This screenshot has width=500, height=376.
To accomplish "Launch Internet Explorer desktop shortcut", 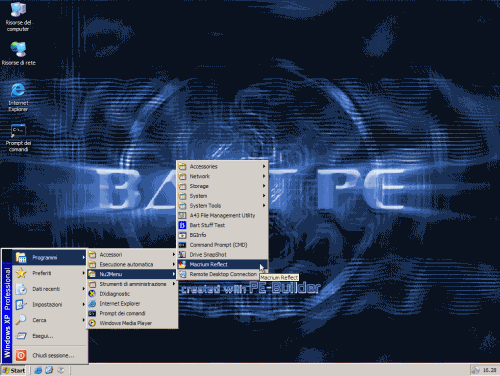I will (18, 97).
